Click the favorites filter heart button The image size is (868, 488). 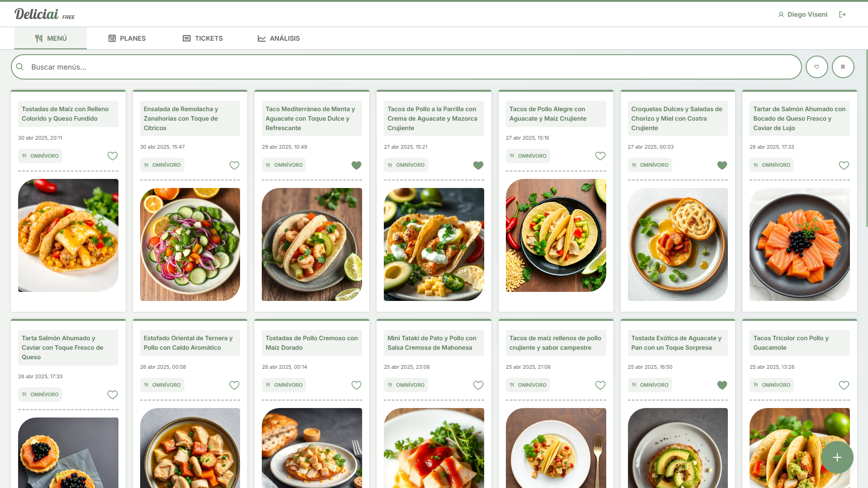tap(816, 67)
